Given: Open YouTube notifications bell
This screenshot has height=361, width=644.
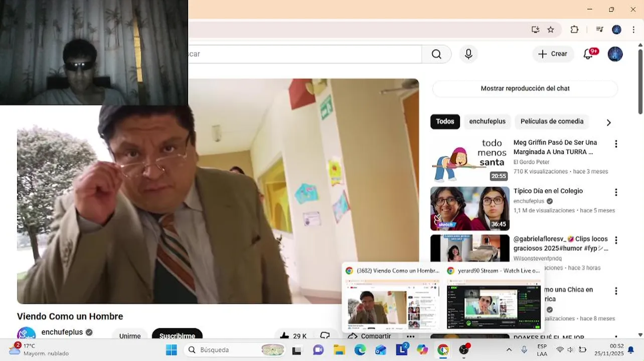Looking at the screenshot, I should [588, 54].
